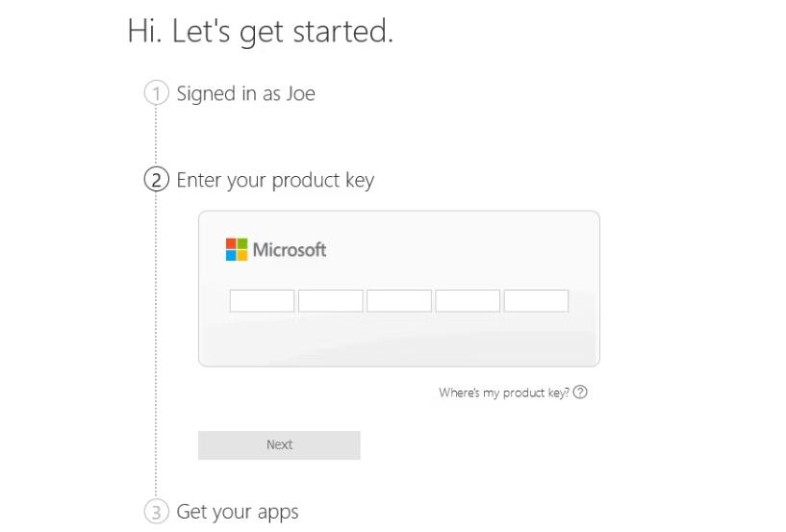Click the step 3 circle icon

[157, 512]
